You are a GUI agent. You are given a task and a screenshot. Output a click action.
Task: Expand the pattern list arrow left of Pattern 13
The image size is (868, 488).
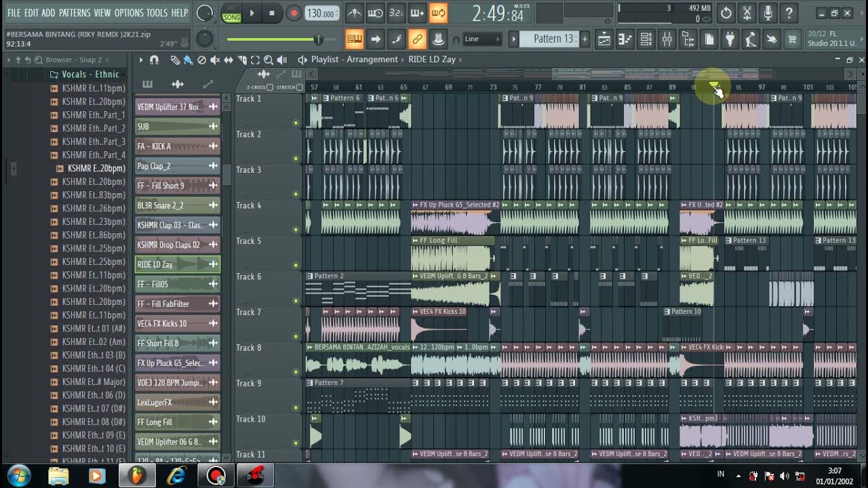pyautogui.click(x=514, y=39)
